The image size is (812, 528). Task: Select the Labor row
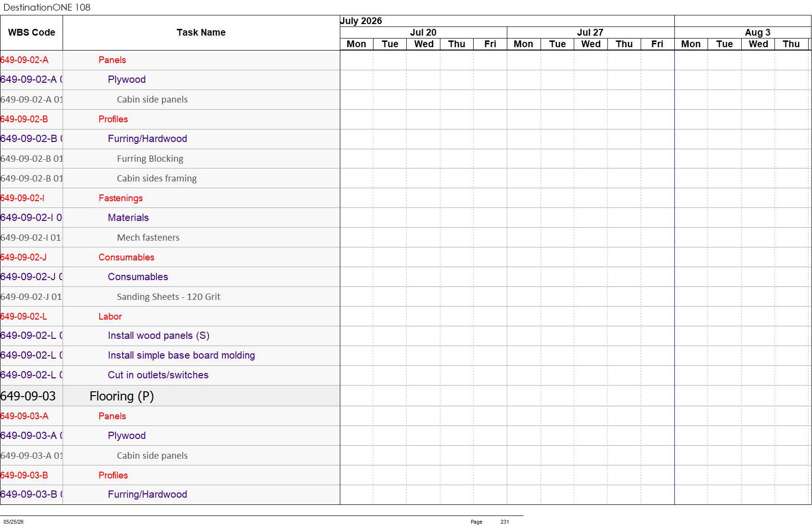point(170,317)
